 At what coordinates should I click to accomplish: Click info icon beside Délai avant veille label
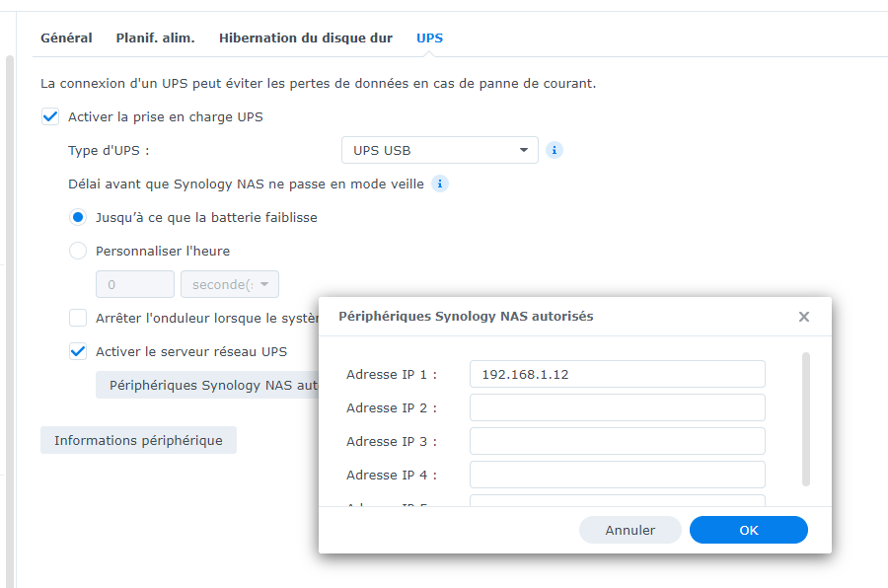(x=440, y=184)
